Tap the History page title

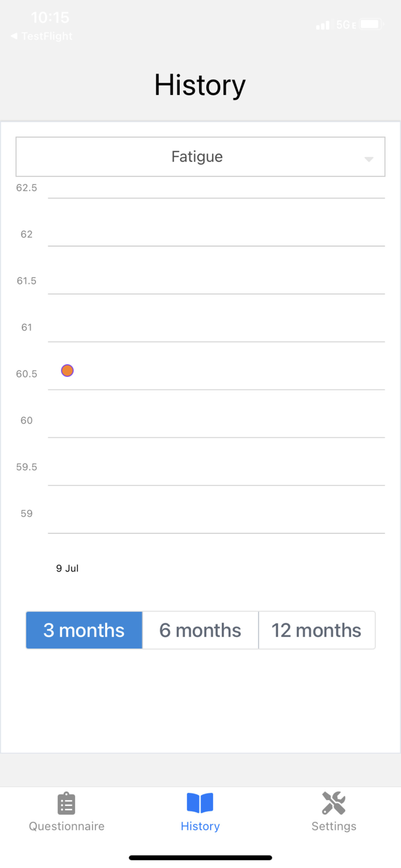point(200,85)
